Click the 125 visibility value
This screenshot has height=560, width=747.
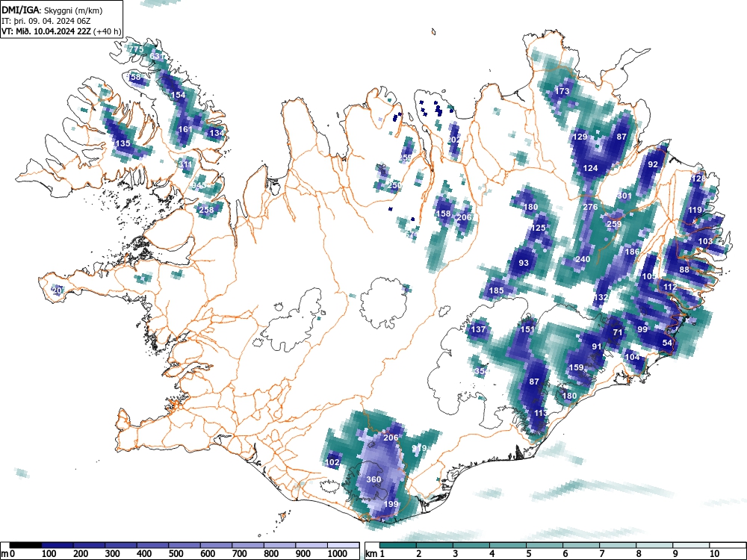point(538,228)
